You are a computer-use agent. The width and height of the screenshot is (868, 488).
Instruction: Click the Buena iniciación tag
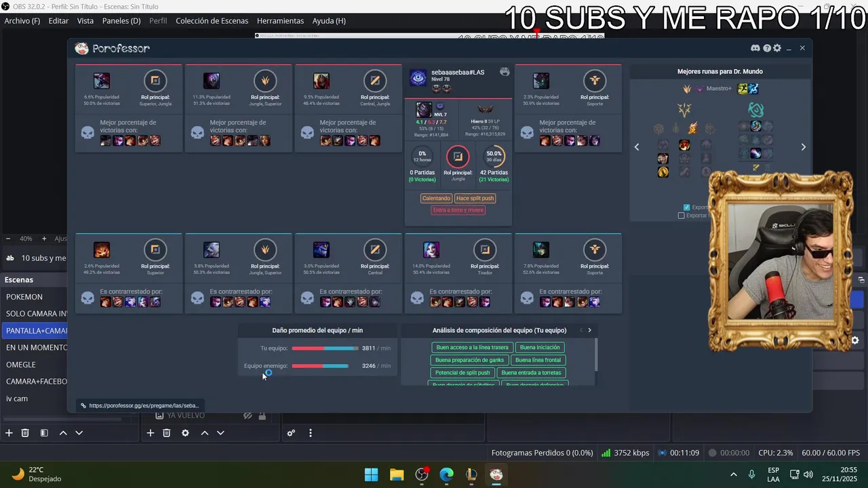click(540, 348)
